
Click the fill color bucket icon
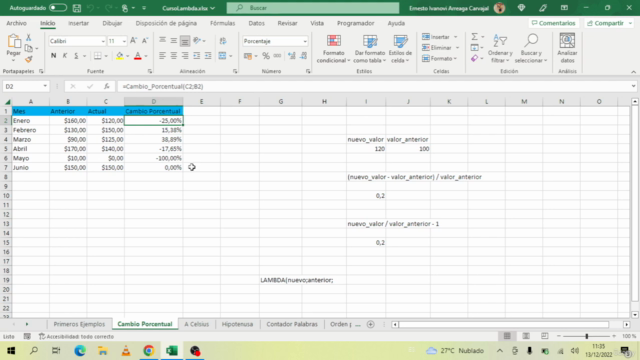pyautogui.click(x=119, y=56)
